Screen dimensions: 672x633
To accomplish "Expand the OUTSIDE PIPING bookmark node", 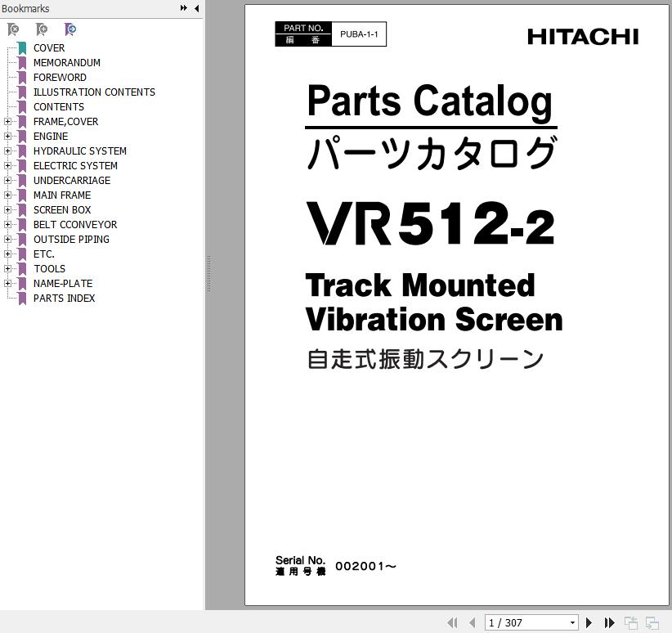I will click(7, 240).
